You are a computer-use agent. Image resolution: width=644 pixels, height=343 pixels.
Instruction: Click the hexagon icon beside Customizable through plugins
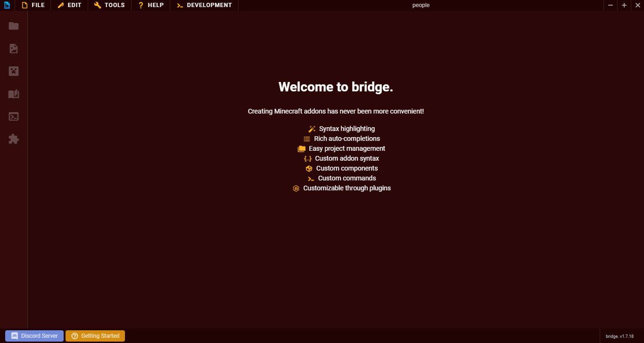point(296,188)
